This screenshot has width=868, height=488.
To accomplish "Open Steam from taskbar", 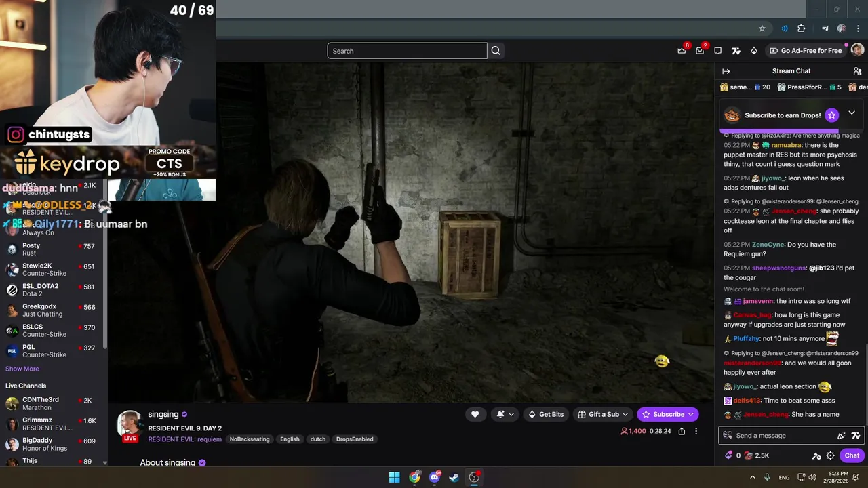I will [x=454, y=477].
